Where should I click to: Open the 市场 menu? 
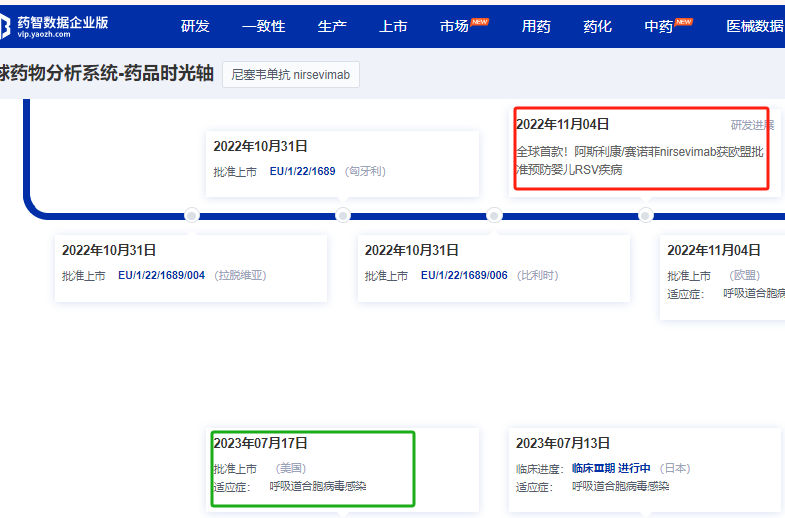tap(454, 26)
